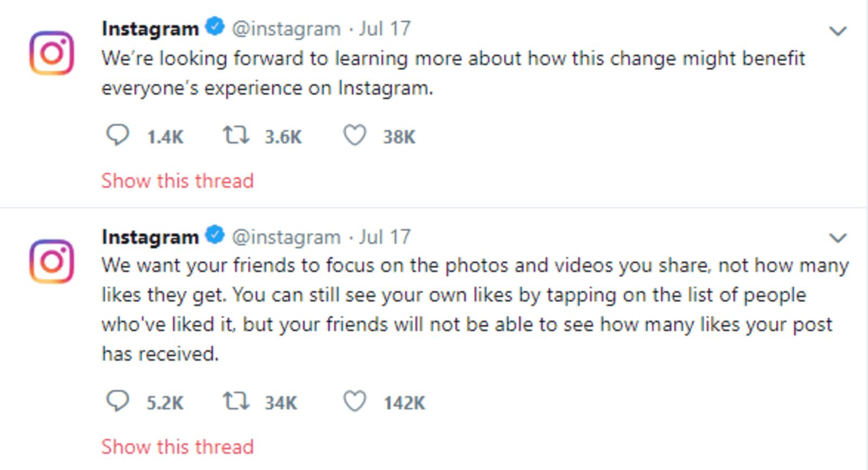Retweet the tweet with 34K retweets
The image size is (868, 470).
[x=236, y=401]
